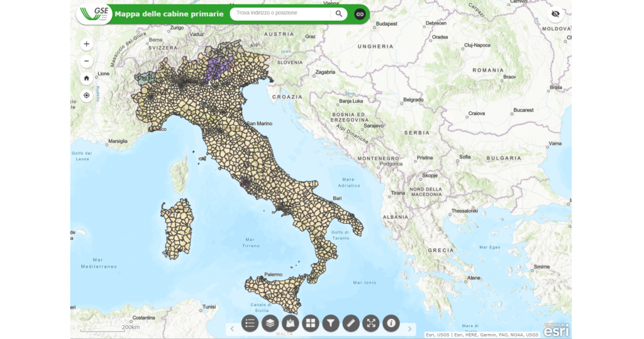Open the Basemap gallery widget

(x=311, y=323)
